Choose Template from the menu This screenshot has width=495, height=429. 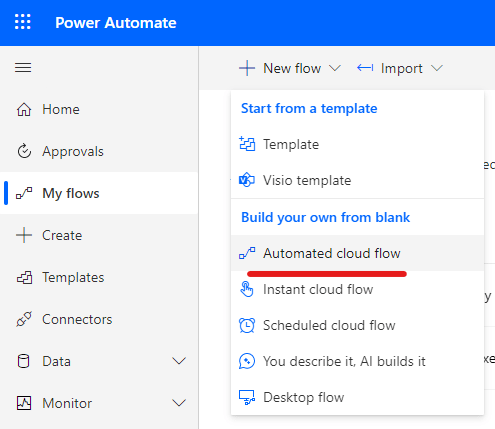(x=357, y=144)
